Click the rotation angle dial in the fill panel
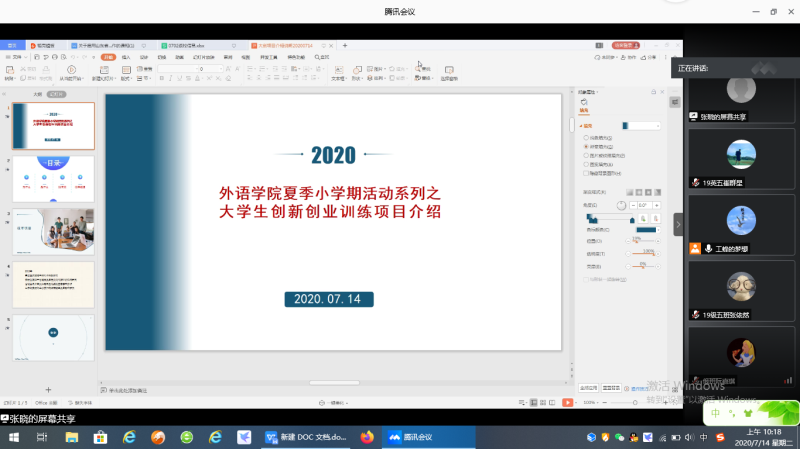 620,204
